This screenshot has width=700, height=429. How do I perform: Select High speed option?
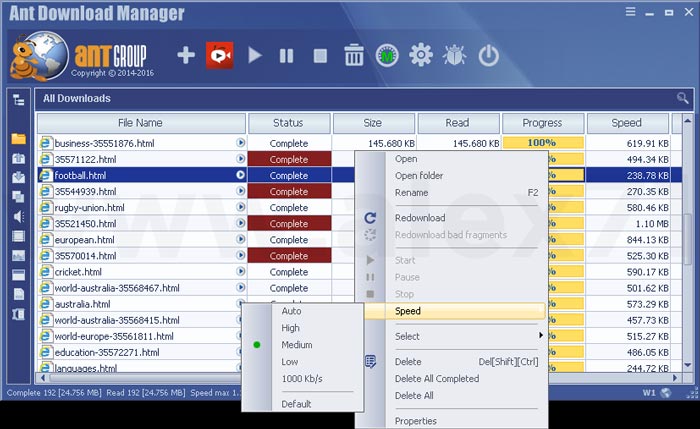(290, 328)
